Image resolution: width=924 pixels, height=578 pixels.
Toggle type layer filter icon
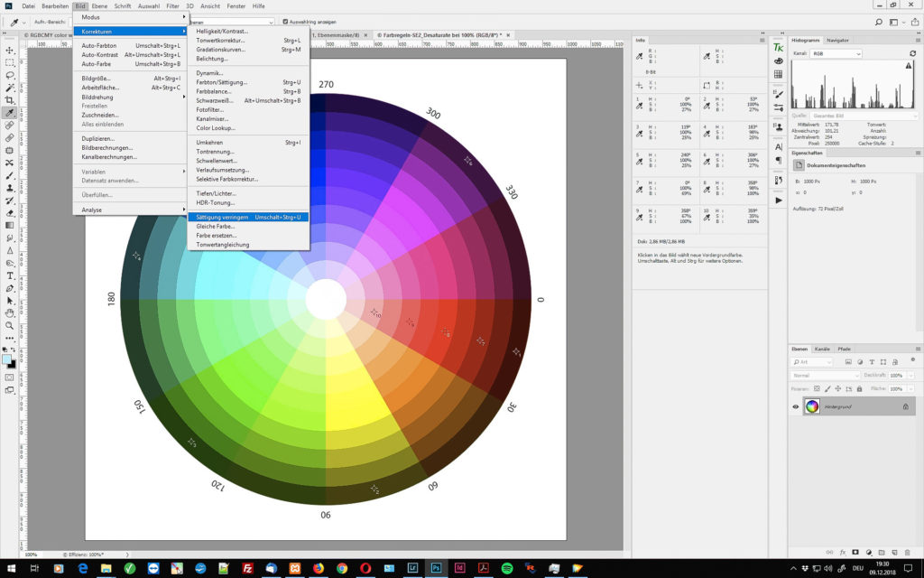click(872, 361)
